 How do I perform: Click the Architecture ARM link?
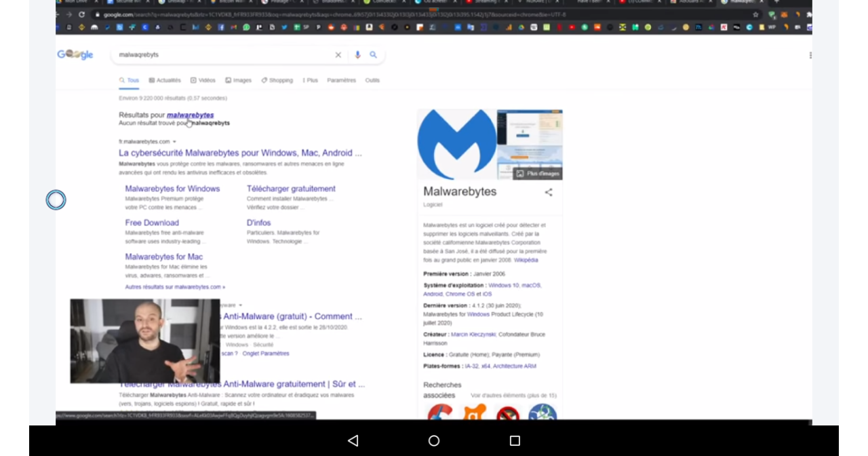tap(514, 366)
